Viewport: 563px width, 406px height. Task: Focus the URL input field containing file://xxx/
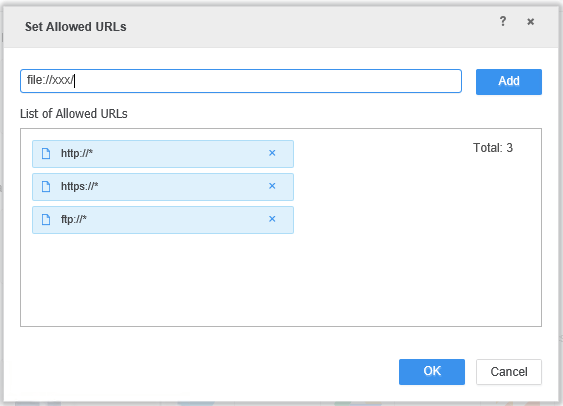pos(241,81)
